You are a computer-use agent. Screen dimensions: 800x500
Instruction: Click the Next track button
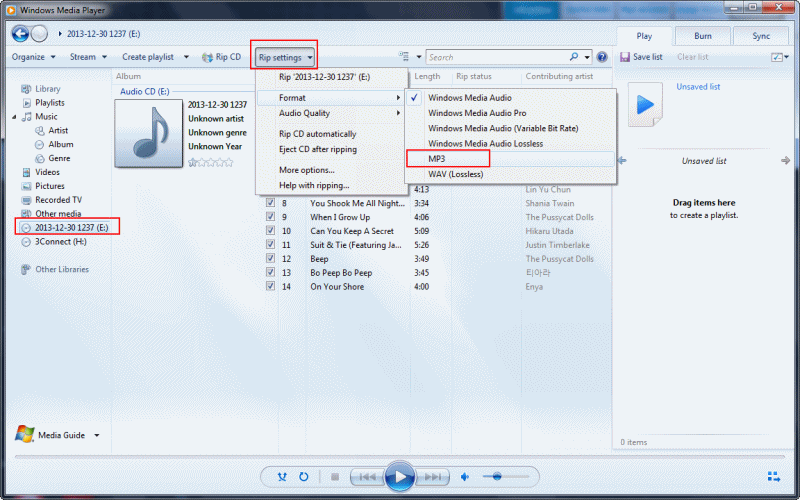point(433,477)
